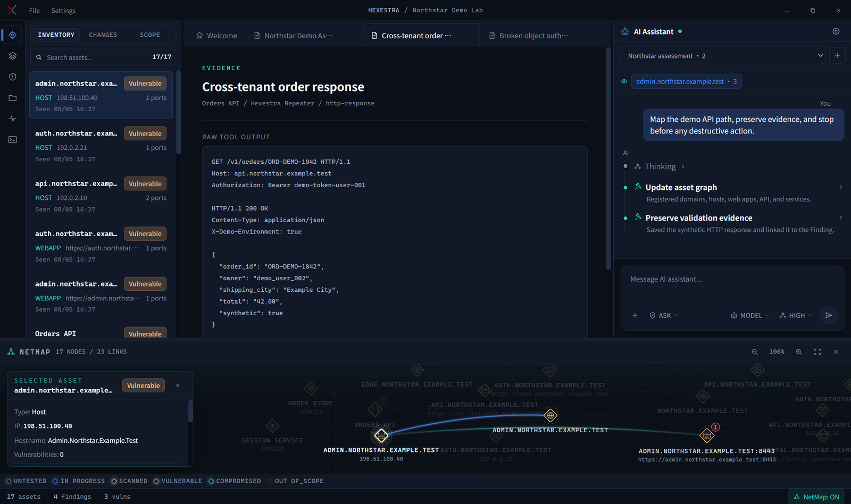Viewport: 851px width, 504px height.
Task: Switch to the CHANGES tab
Action: click(x=103, y=35)
